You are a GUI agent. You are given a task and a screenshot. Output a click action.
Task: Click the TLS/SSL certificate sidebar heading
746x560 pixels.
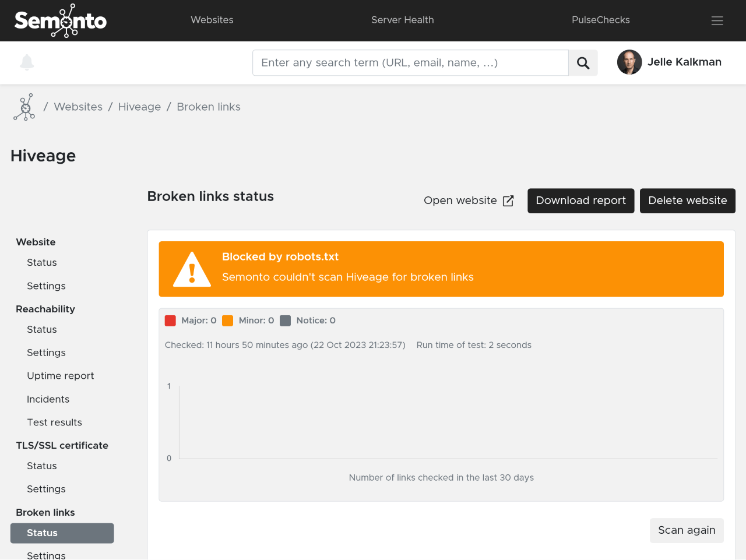[x=62, y=446]
